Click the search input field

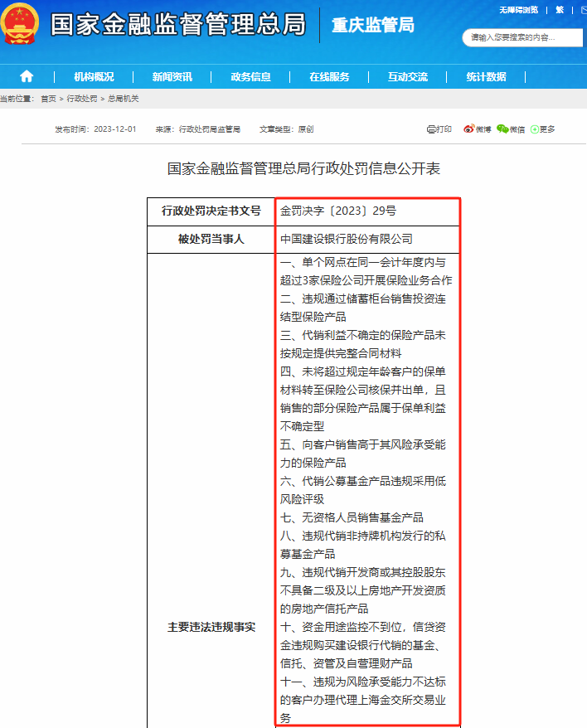[522, 37]
